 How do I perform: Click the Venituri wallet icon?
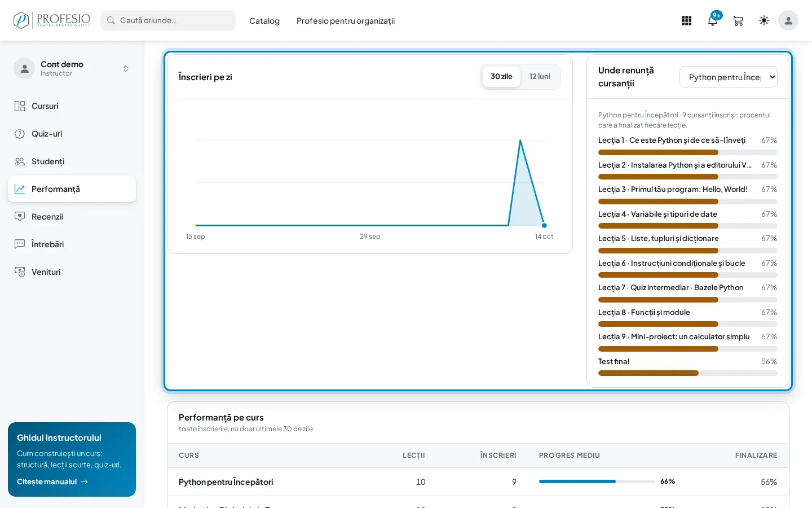click(x=20, y=272)
